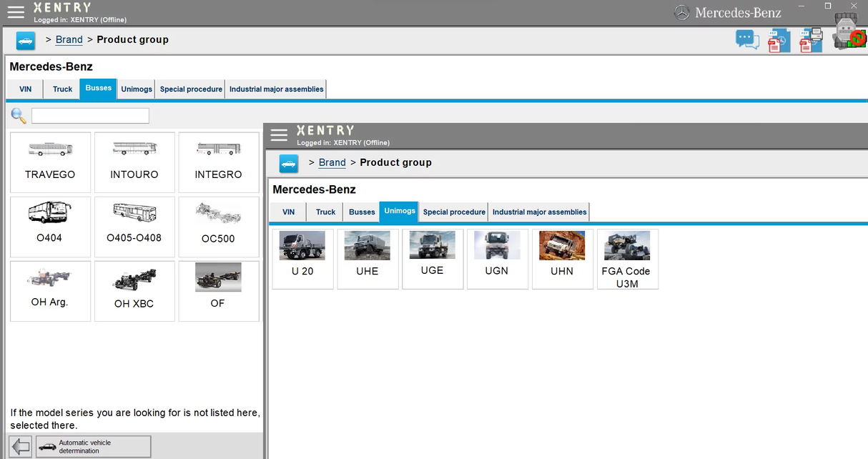Select the TRAVEGO bus model tile
868x459 pixels.
coord(50,162)
